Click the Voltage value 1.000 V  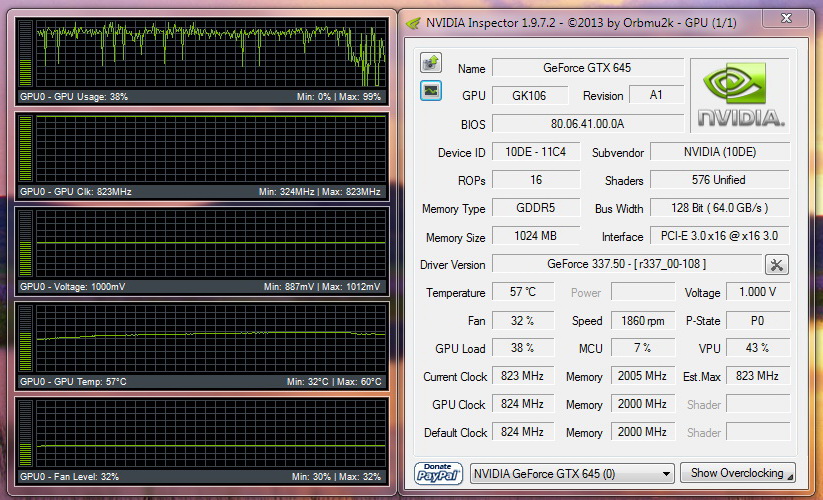(x=758, y=292)
